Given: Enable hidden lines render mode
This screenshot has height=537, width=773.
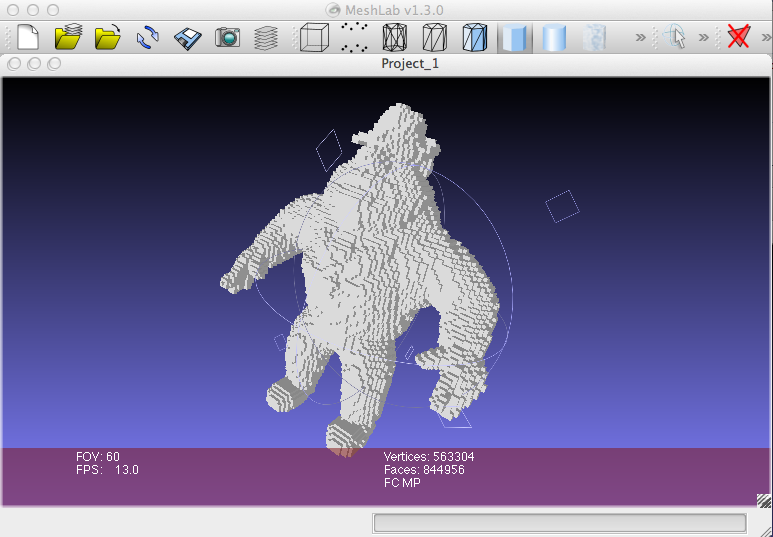Looking at the screenshot, I should [x=434, y=38].
